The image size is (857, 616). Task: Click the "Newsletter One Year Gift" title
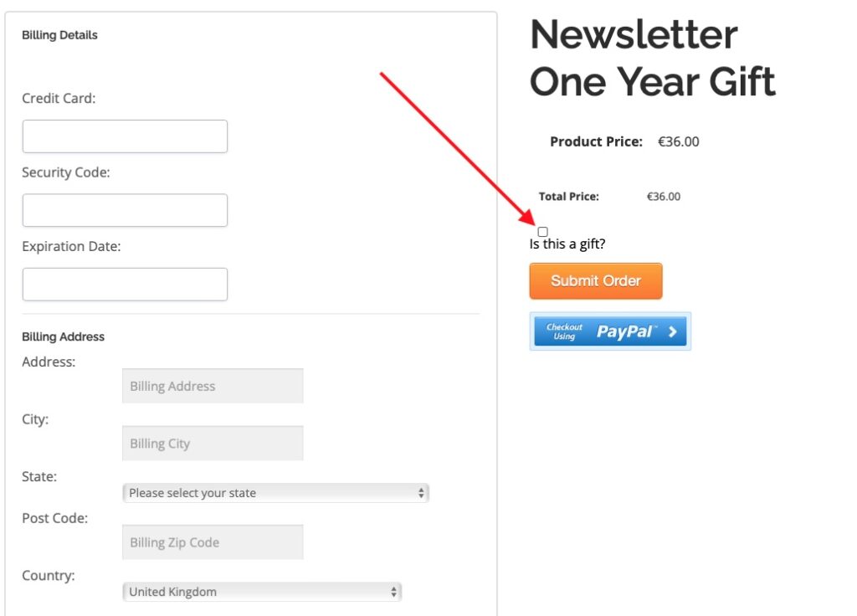tap(652, 58)
